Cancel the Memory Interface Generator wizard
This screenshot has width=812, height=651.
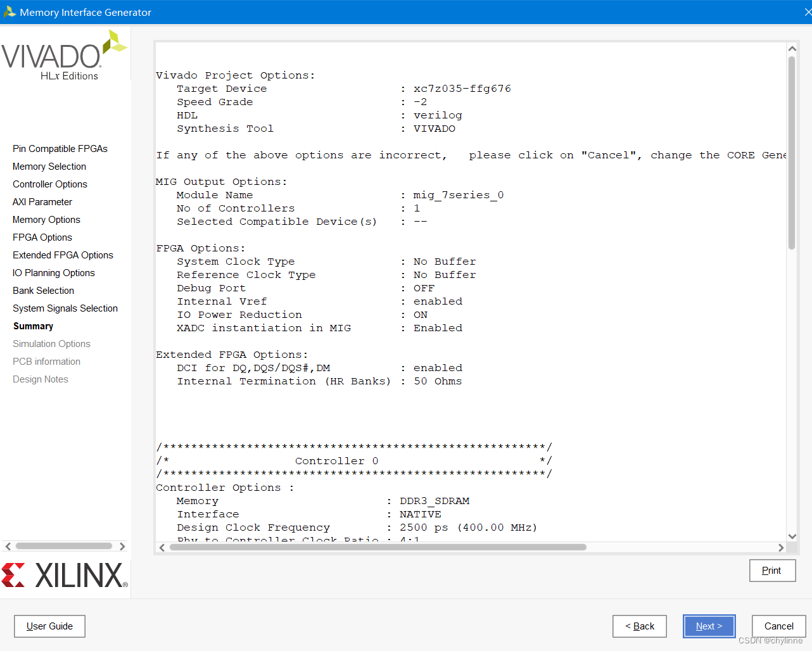[x=778, y=626]
